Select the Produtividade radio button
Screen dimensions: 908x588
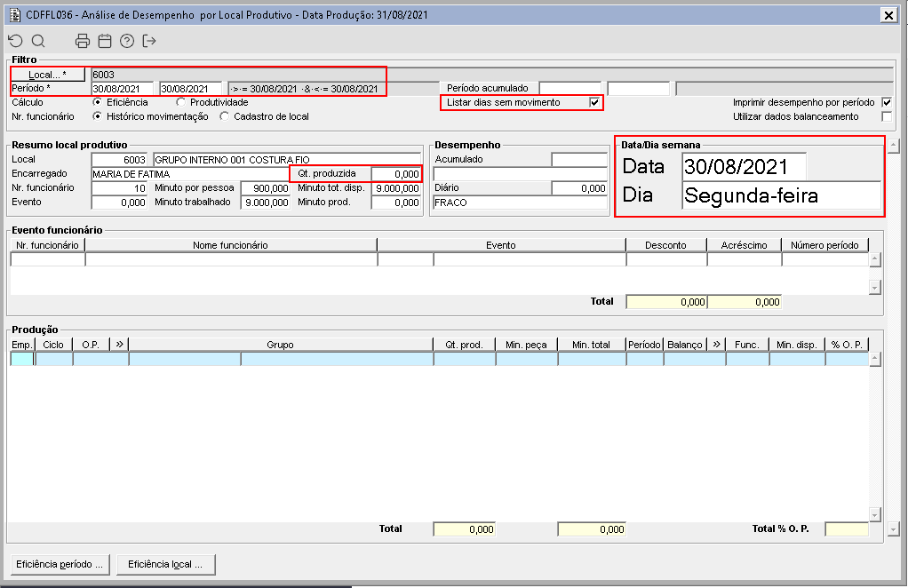tap(180, 102)
